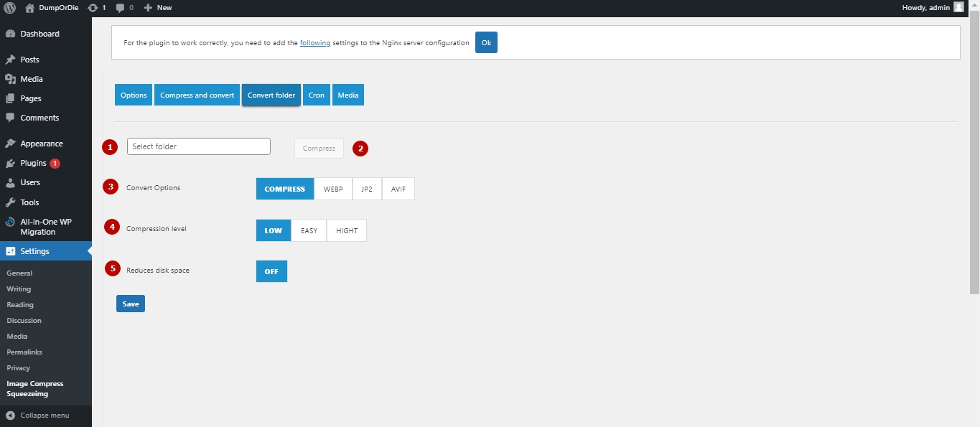
Task: Click the Appearance paintbrush icon
Action: click(x=10, y=144)
